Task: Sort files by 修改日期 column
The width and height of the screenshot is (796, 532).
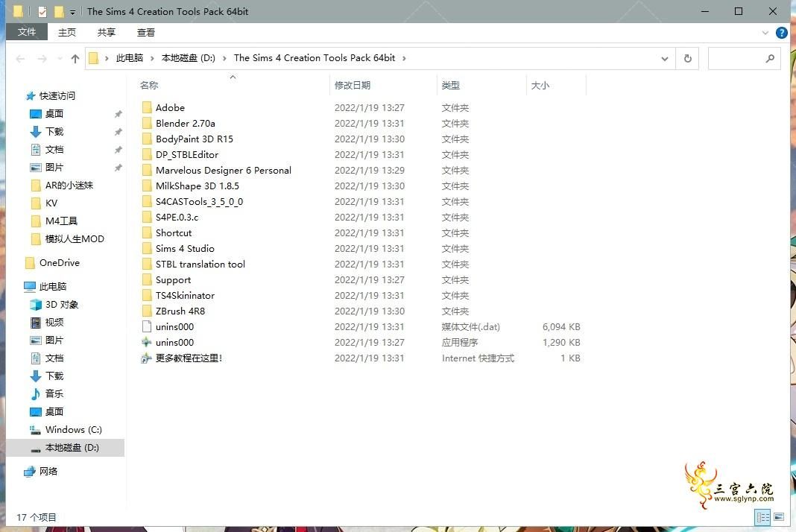Action: (353, 85)
